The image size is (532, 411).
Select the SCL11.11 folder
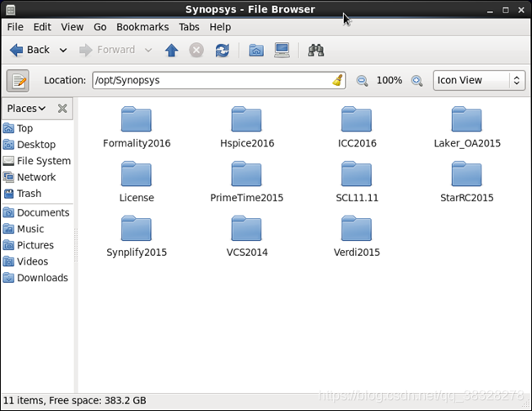point(357,182)
